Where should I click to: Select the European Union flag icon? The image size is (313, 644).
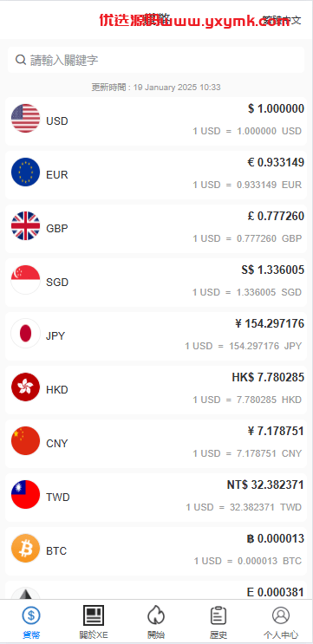coord(25,172)
